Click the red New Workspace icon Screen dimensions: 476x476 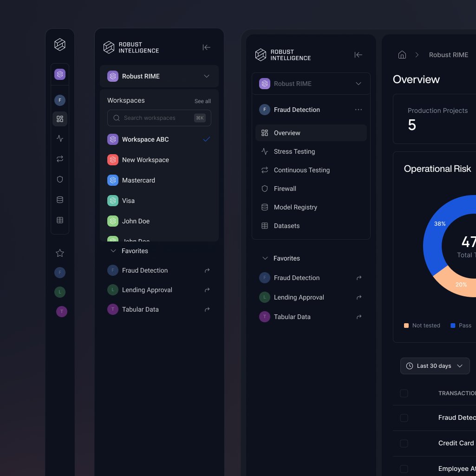[113, 160]
